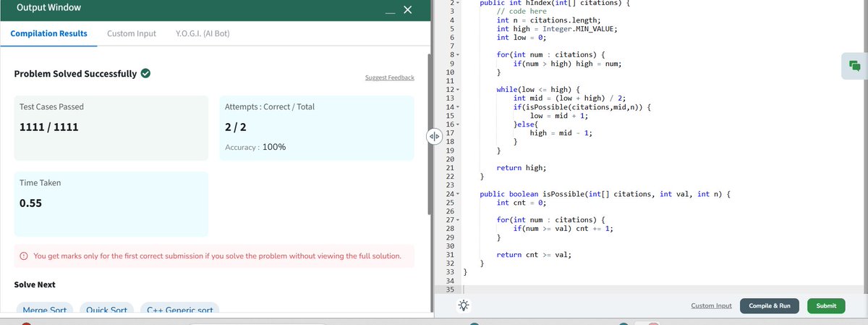
Task: Click the 'return cnt >= val;' line
Action: coord(534,255)
